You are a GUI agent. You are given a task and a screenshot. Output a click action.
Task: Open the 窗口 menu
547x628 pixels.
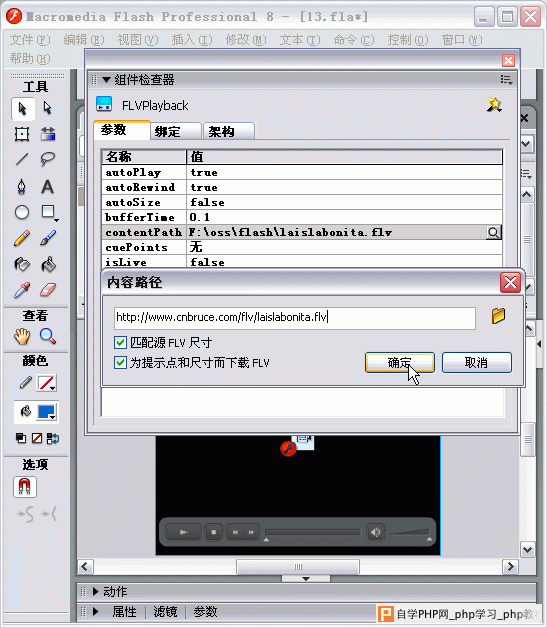pos(462,40)
